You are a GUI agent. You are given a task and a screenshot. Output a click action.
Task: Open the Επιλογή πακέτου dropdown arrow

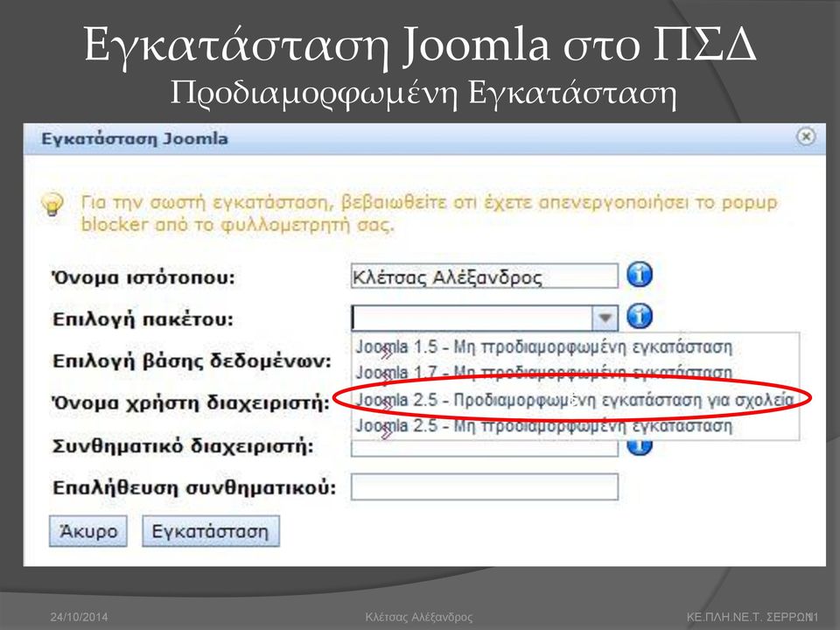(605, 318)
